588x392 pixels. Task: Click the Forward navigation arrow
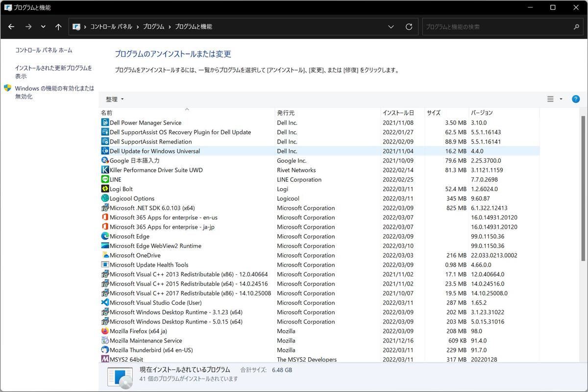point(28,27)
